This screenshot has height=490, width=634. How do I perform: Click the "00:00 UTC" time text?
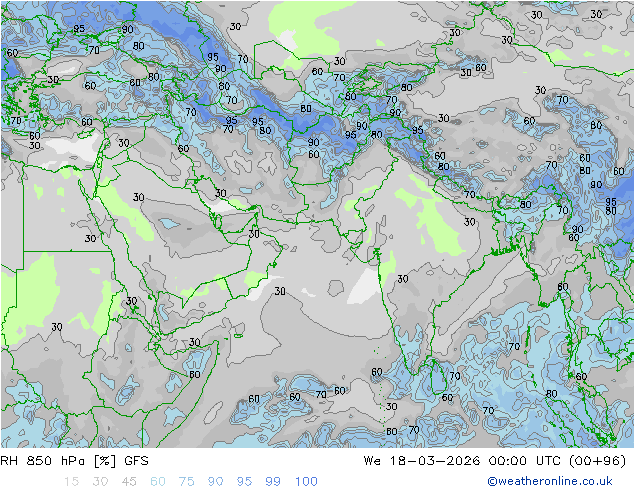(x=524, y=461)
